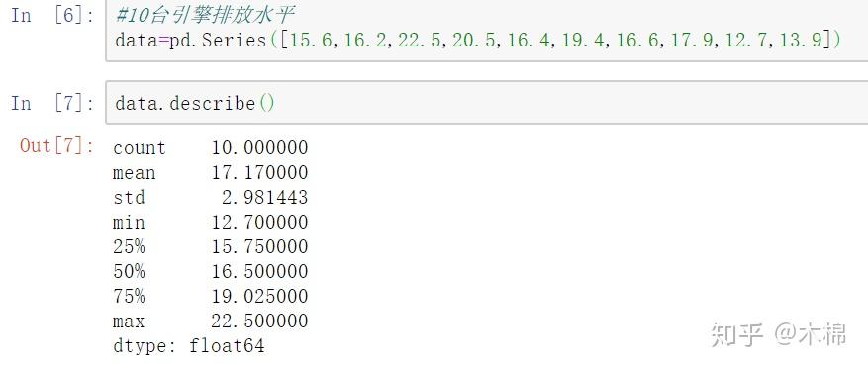This screenshot has width=868, height=368.
Task: Click the value 17.170000
Action: coord(259,173)
